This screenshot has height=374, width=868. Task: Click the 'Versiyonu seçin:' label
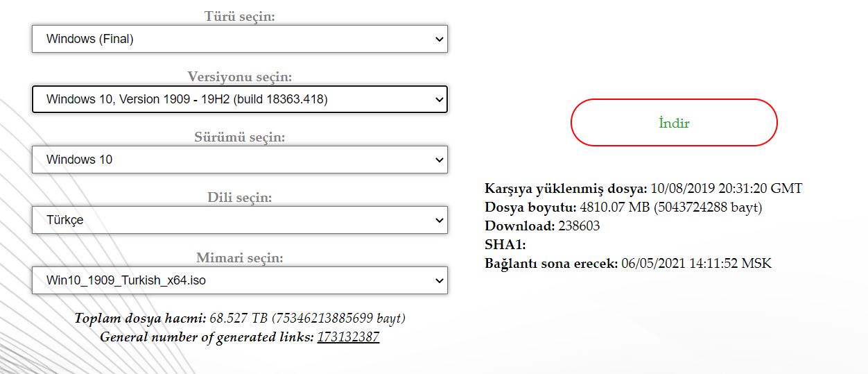tap(240, 76)
